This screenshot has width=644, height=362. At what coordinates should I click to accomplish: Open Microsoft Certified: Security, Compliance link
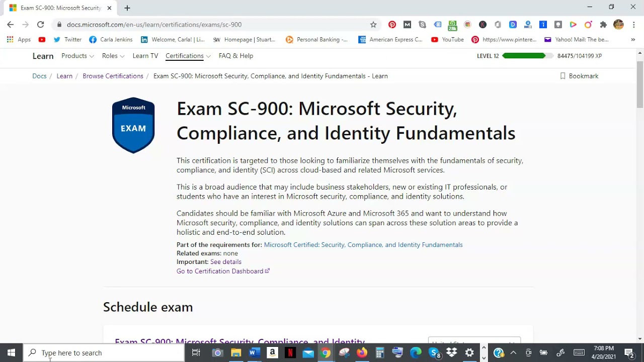click(x=363, y=245)
